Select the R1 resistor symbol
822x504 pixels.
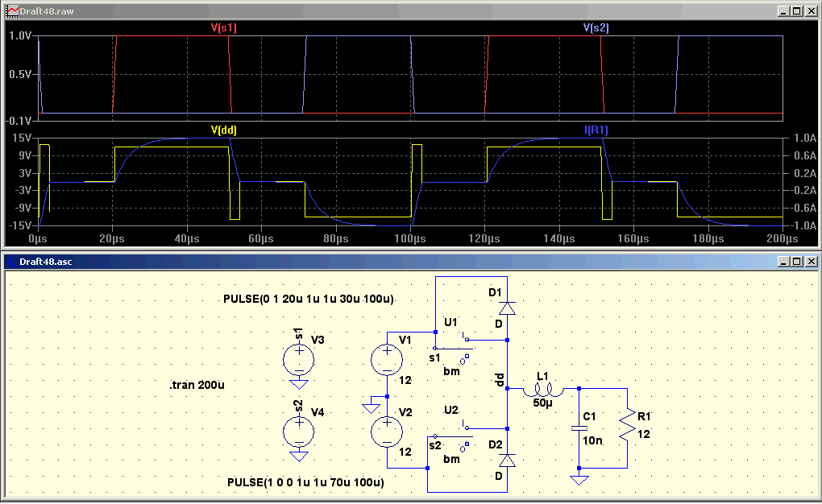click(x=627, y=427)
